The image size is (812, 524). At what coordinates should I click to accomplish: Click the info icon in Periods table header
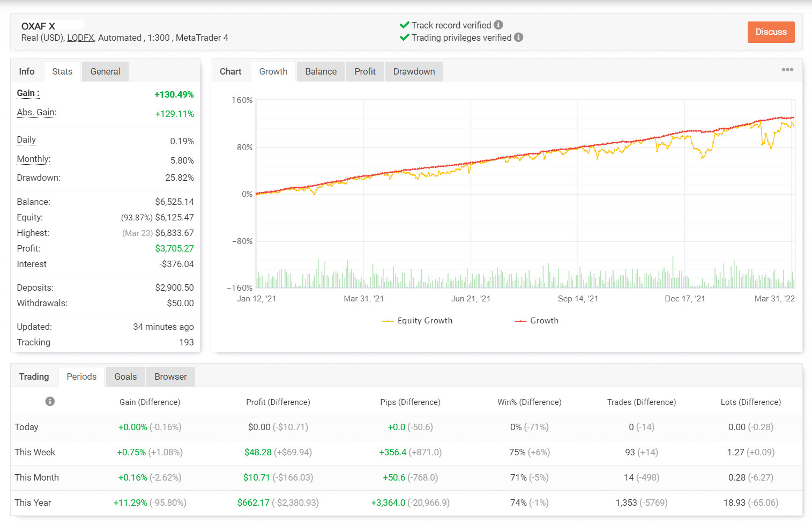click(50, 402)
